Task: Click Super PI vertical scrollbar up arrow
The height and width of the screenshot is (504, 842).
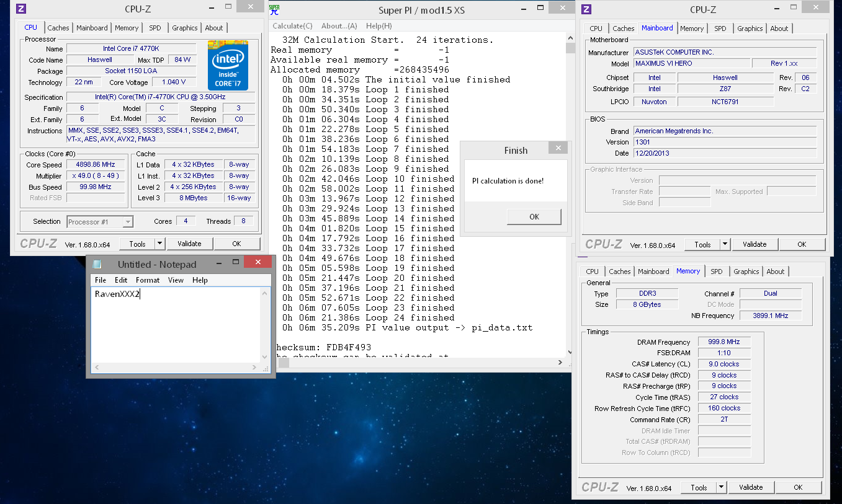Action: click(x=570, y=39)
